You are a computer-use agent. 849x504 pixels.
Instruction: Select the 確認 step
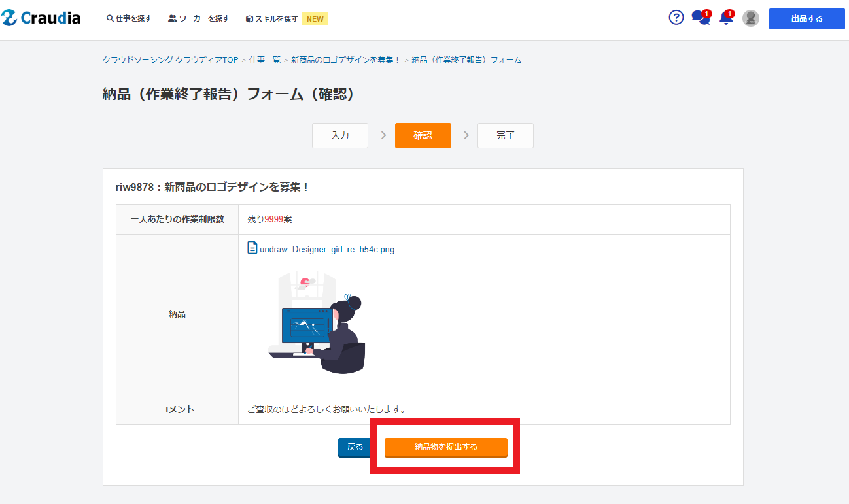click(423, 136)
